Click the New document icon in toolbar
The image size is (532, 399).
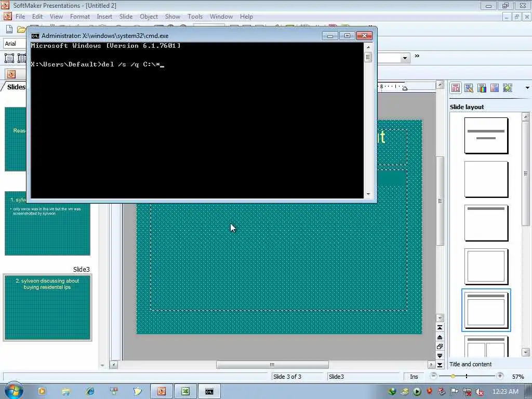[9, 30]
